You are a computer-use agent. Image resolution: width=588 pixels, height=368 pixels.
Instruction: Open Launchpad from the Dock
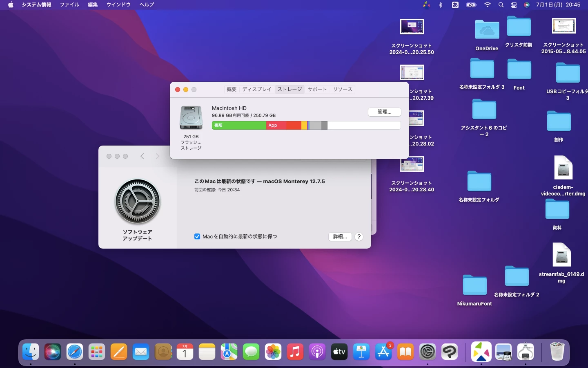point(97,352)
